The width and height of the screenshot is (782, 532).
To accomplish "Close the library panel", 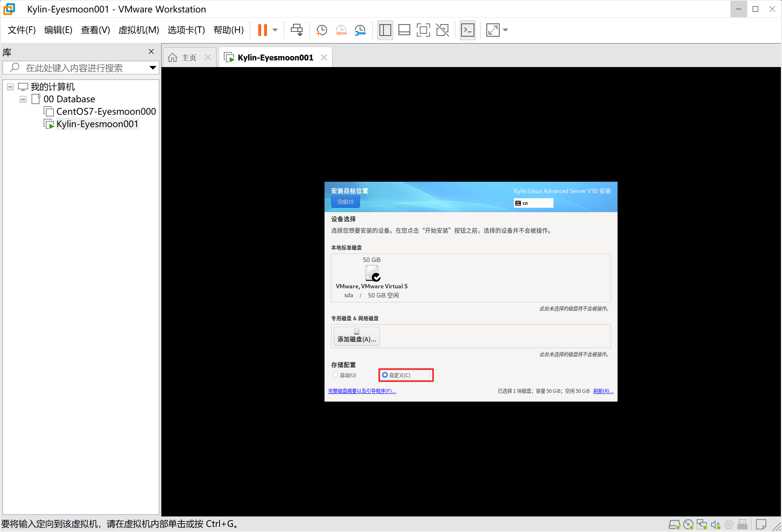I will 151,52.
